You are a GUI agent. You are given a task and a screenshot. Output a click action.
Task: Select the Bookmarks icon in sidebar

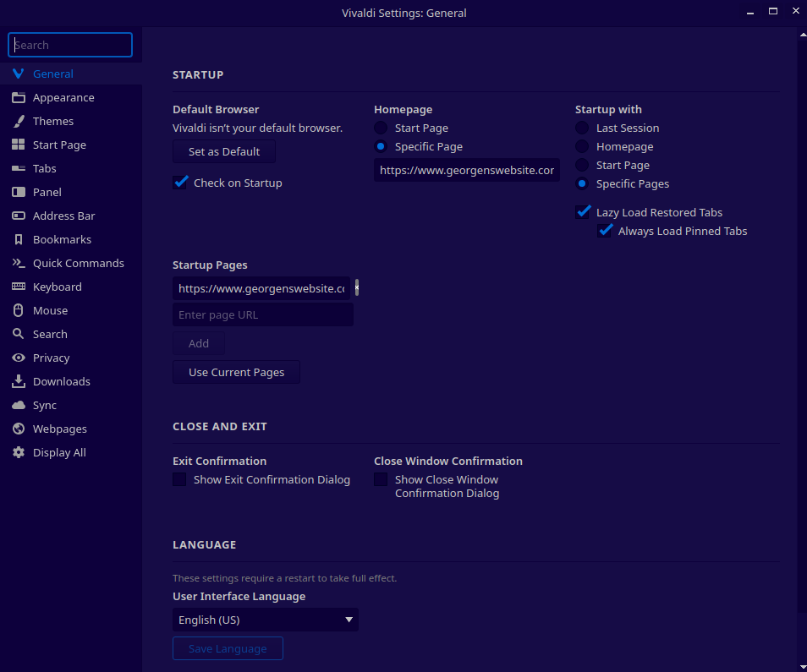coord(18,240)
